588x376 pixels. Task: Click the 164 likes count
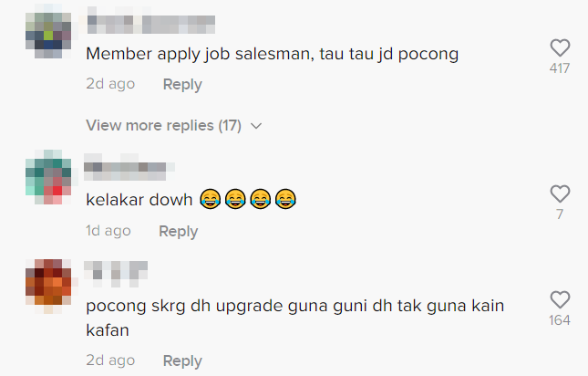point(560,320)
